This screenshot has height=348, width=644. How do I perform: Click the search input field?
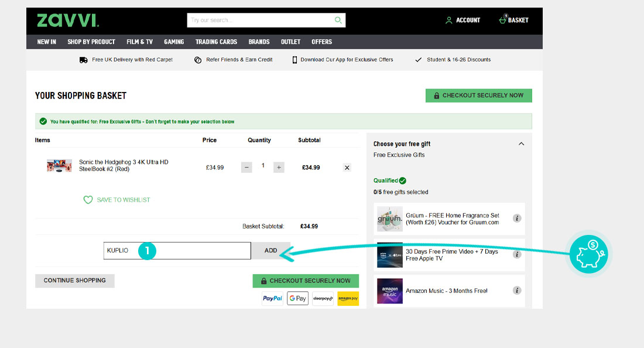(261, 20)
